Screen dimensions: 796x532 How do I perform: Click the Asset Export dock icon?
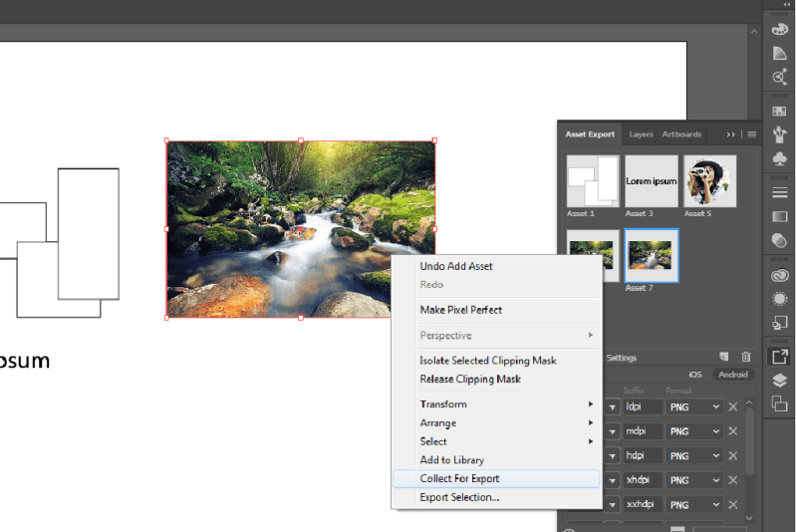pyautogui.click(x=779, y=357)
